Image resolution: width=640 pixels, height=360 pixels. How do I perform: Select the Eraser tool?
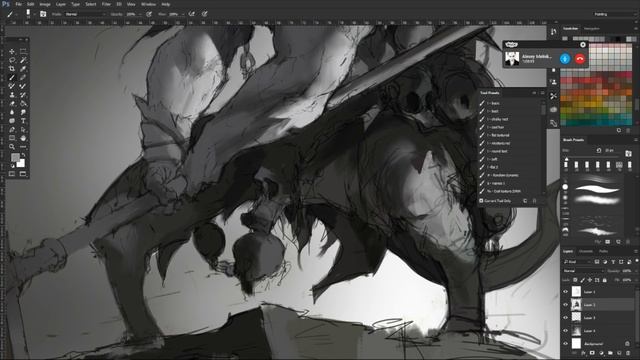coord(12,103)
